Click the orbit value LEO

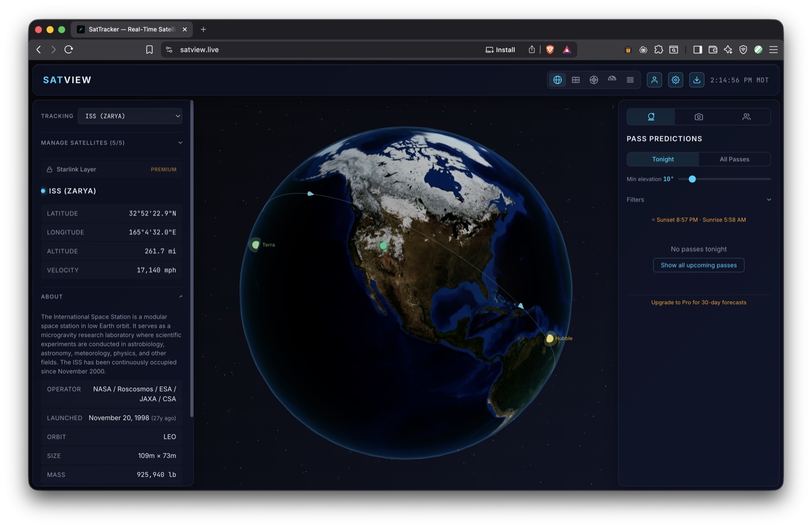point(170,437)
